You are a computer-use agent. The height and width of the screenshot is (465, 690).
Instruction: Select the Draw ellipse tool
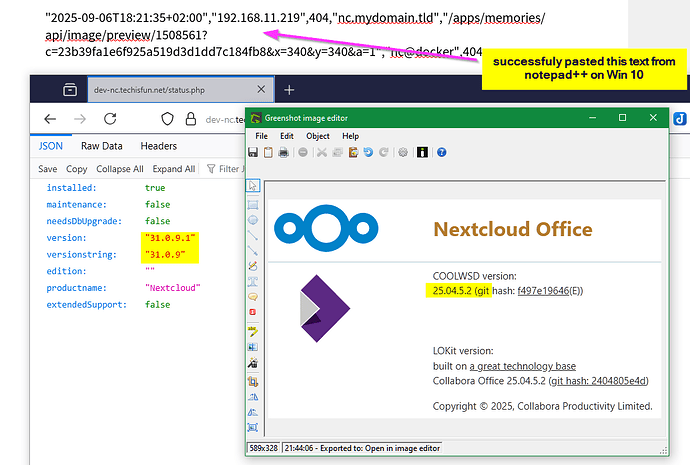coord(253,220)
